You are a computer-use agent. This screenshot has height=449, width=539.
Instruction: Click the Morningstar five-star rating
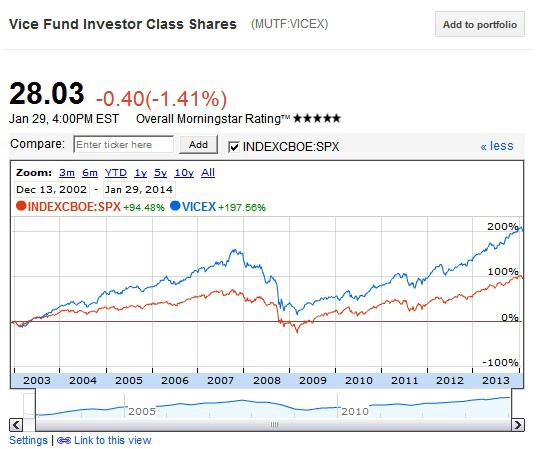[317, 119]
